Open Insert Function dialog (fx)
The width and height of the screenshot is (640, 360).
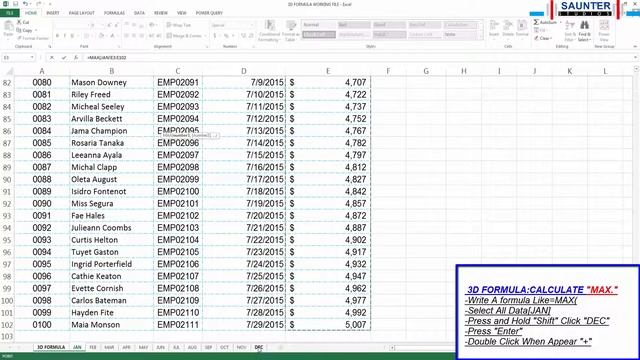coord(76,58)
